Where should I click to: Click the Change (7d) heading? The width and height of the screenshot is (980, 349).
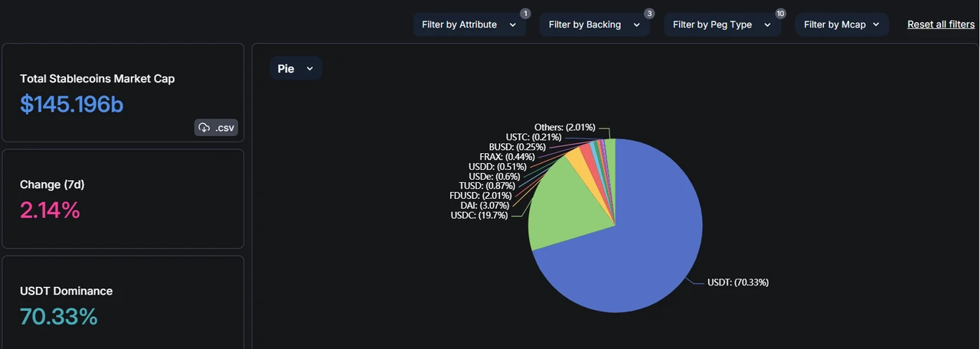click(51, 184)
